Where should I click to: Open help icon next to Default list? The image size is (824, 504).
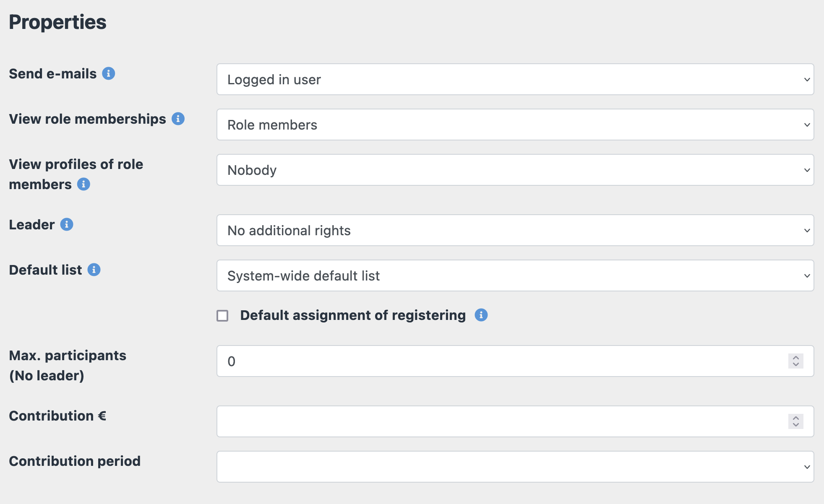pos(94,270)
